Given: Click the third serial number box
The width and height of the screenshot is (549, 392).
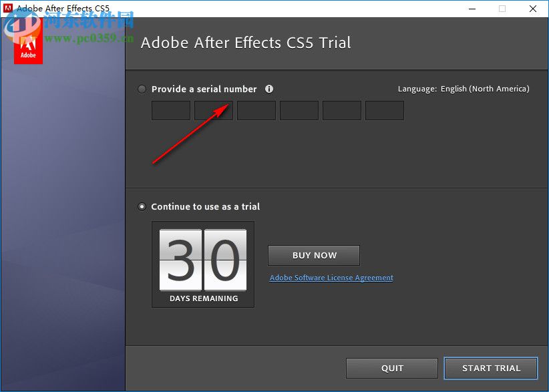Looking at the screenshot, I should pos(256,110).
